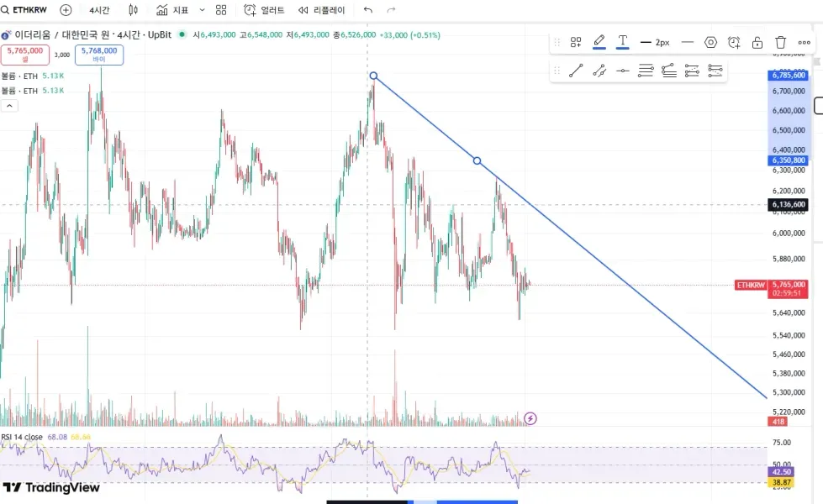The image size is (823, 504).
Task: Click the blue 5,768,000 buy button
Action: [x=99, y=55]
